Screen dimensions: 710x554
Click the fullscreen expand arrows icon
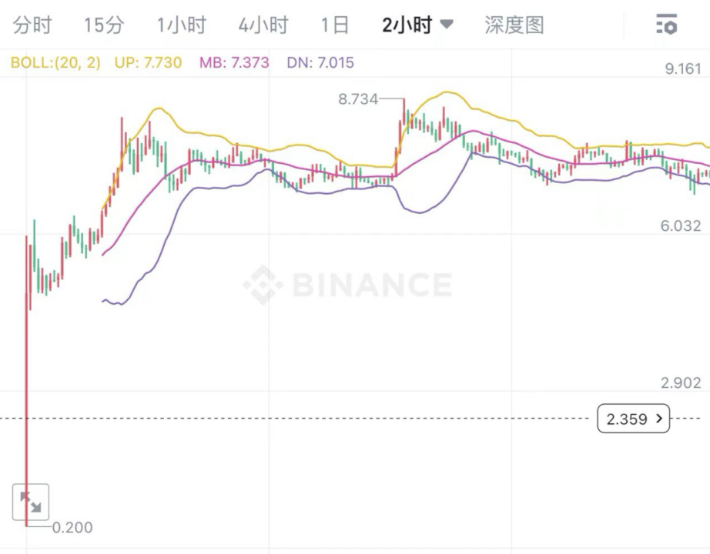click(x=31, y=502)
